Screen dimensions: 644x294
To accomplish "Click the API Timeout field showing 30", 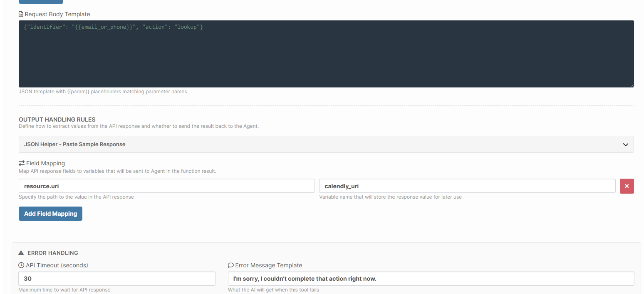I will point(116,279).
